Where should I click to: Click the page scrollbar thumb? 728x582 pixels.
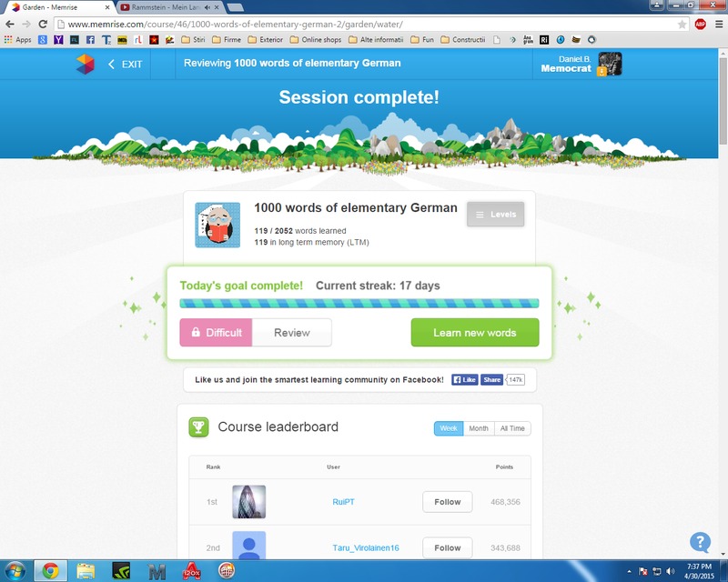pyautogui.click(x=723, y=100)
